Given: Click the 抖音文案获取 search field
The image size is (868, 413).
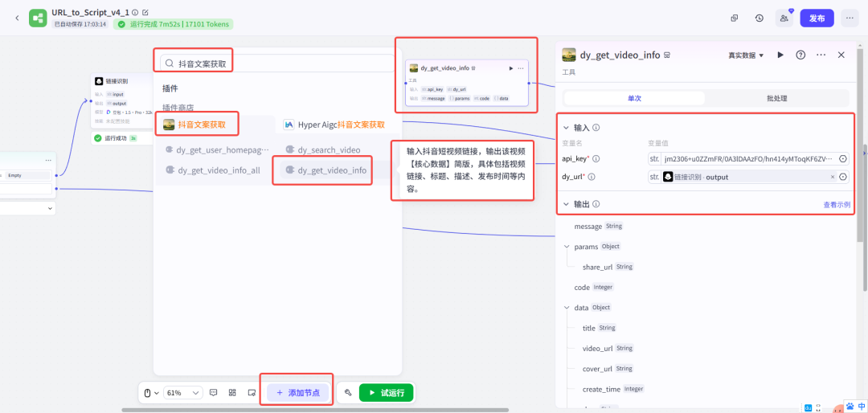Looking at the screenshot, I should point(277,63).
